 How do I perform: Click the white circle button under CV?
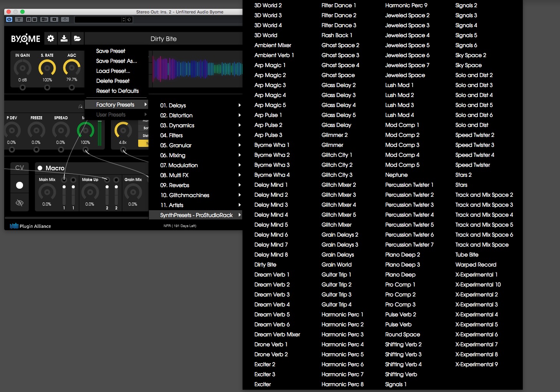point(20,185)
